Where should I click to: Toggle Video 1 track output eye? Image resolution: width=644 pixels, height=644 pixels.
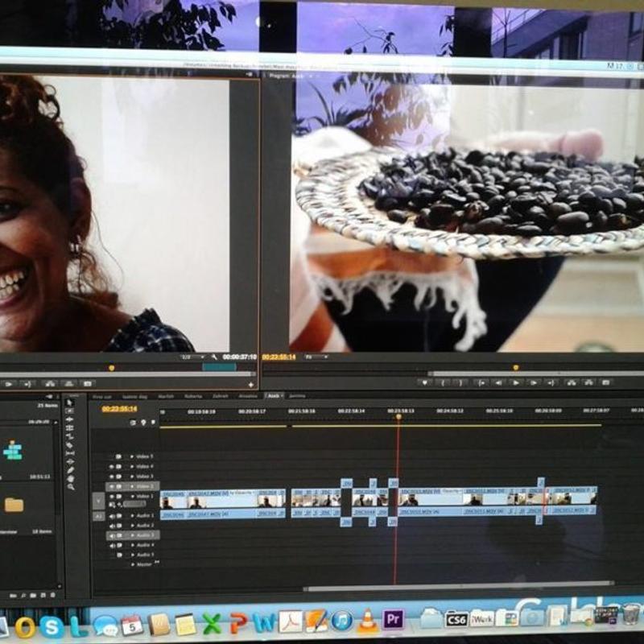111,496
